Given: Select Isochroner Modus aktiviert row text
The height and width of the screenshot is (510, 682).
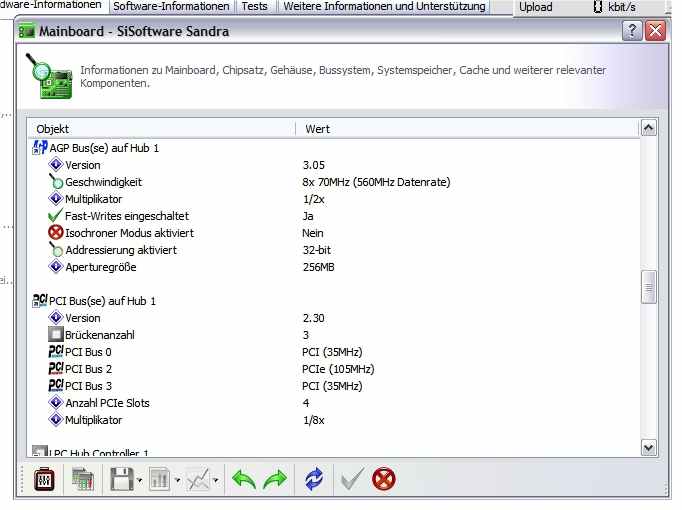Looking at the screenshot, I should coord(129,233).
